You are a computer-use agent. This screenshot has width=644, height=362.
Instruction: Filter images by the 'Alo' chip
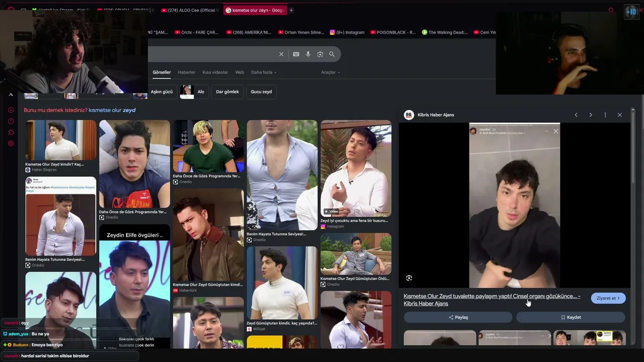(194, 92)
